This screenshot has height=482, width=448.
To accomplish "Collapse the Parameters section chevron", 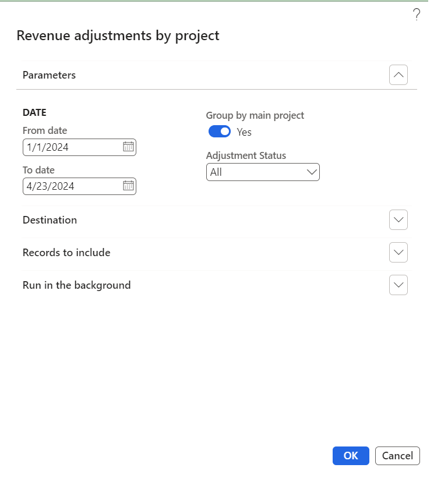I will [398, 75].
